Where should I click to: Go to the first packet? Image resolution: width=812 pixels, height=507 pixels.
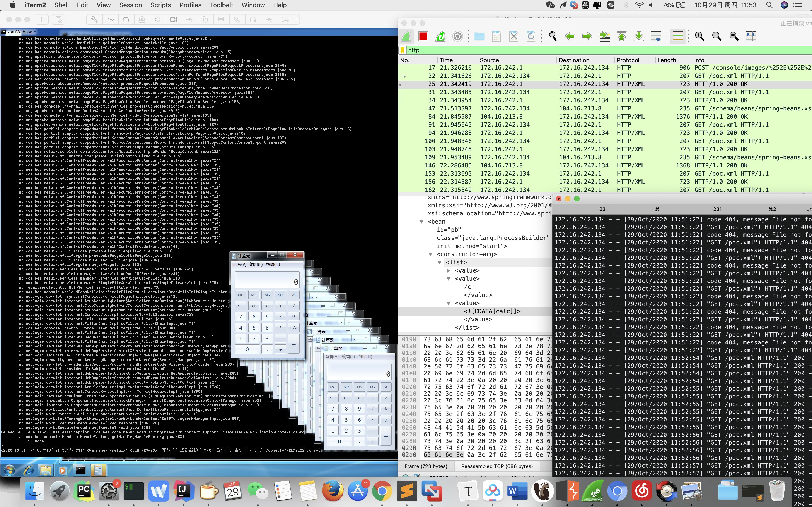click(x=621, y=36)
